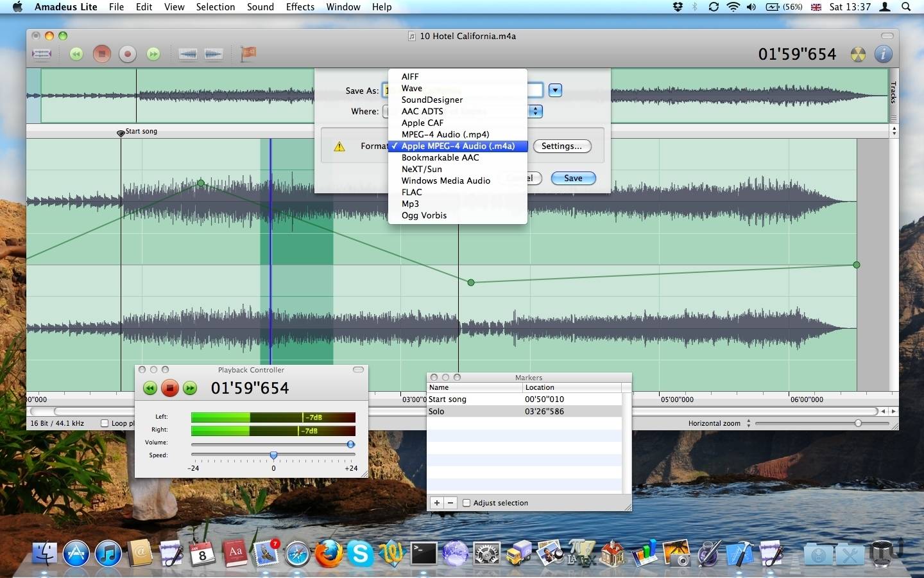Viewport: 924px width, 578px height.
Task: Click the fast-forward button in main toolbar
Action: [x=153, y=55]
